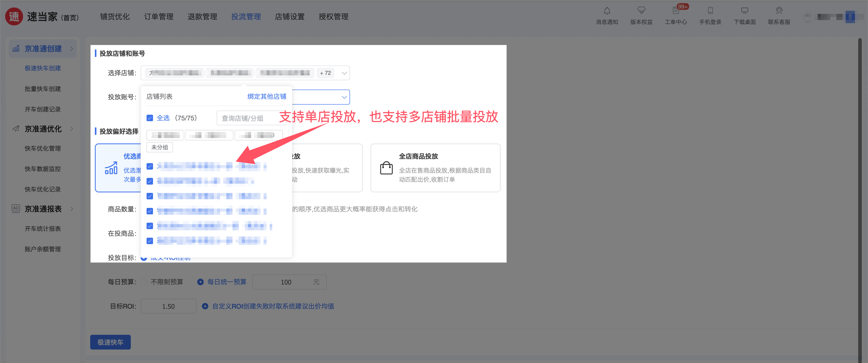
Task: Click the 消息通知 bell icon
Action: coord(607,11)
